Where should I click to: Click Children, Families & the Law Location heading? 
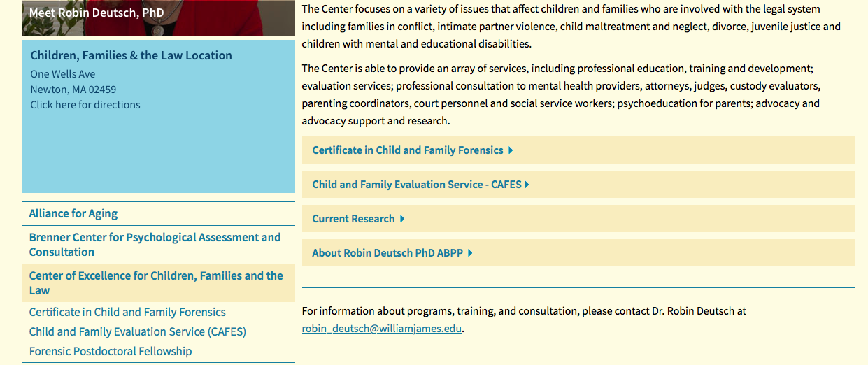131,56
